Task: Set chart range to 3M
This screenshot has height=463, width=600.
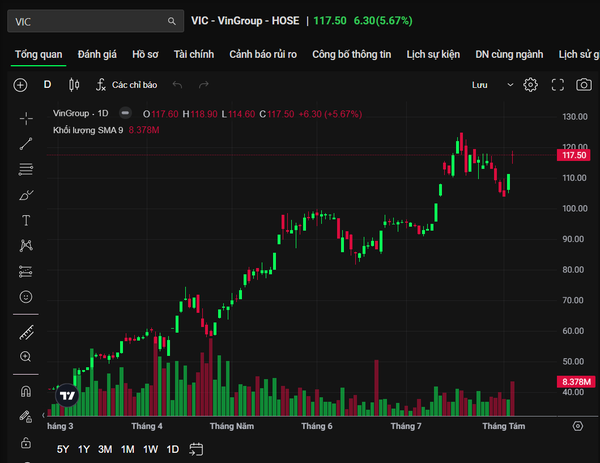Action: click(x=105, y=449)
